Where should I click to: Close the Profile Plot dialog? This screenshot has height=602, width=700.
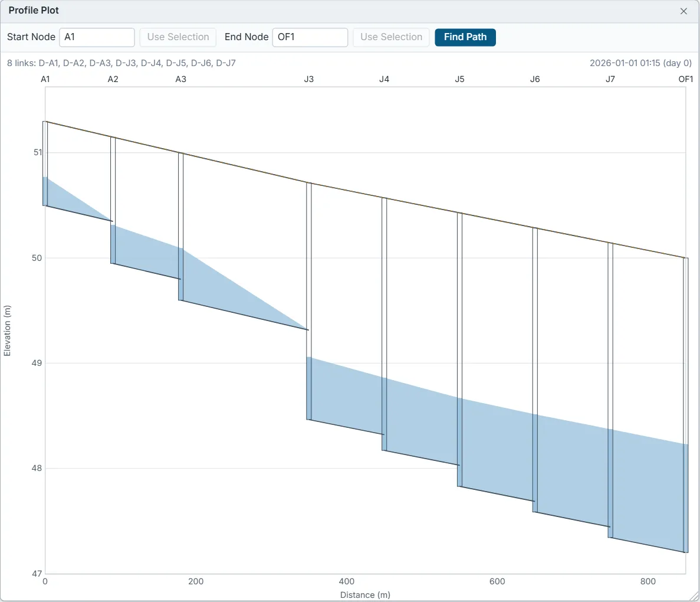pyautogui.click(x=683, y=11)
